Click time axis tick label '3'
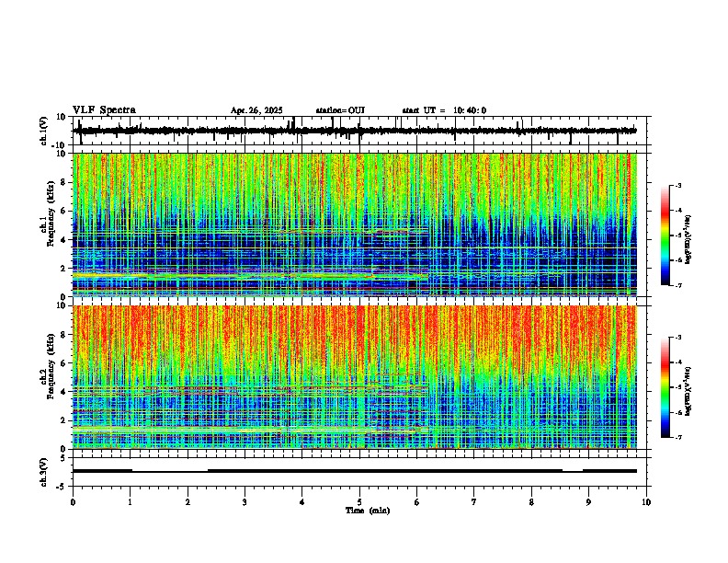 coord(245,502)
